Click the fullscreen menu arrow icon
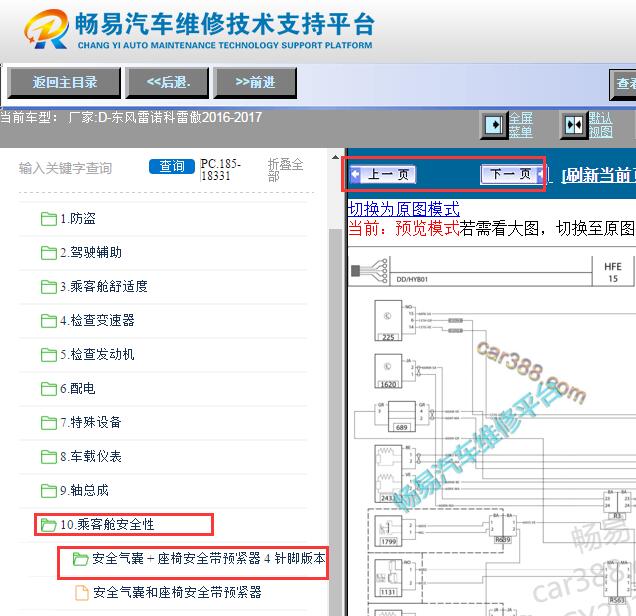Screen dimensions: 636x616 [x=494, y=125]
